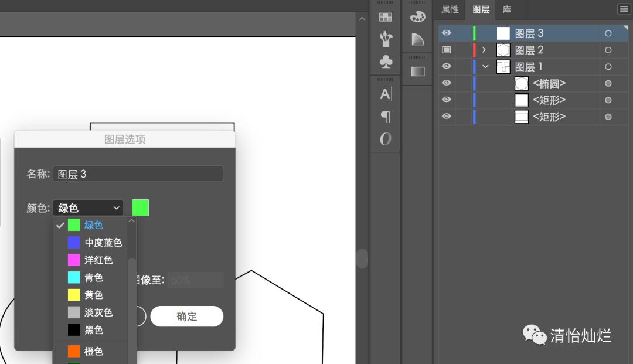Click the color list scroll-up arrow

coord(132,221)
